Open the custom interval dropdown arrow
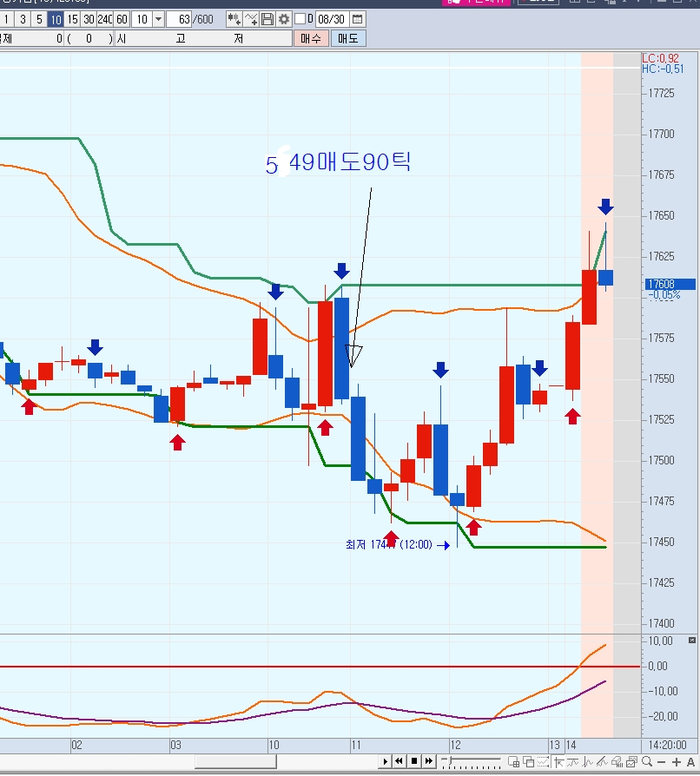700x776 pixels. 158,19
